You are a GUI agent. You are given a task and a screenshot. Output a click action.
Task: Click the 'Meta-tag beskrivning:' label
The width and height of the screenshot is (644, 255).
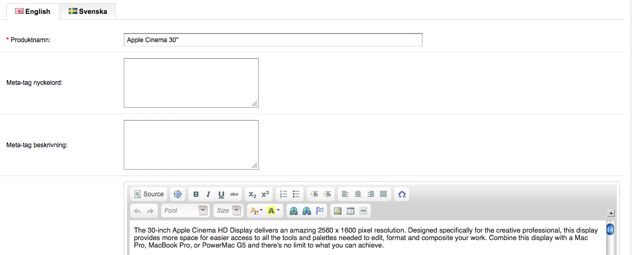coord(37,145)
